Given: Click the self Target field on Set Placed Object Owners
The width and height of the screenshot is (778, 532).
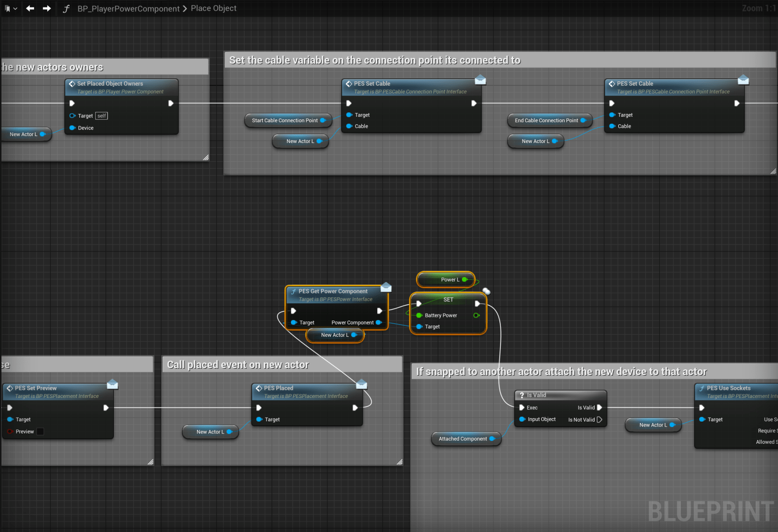Looking at the screenshot, I should (102, 116).
